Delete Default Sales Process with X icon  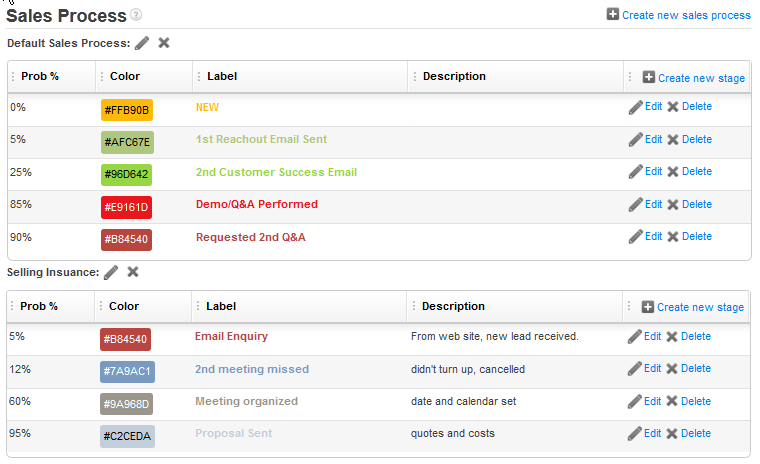tap(164, 43)
